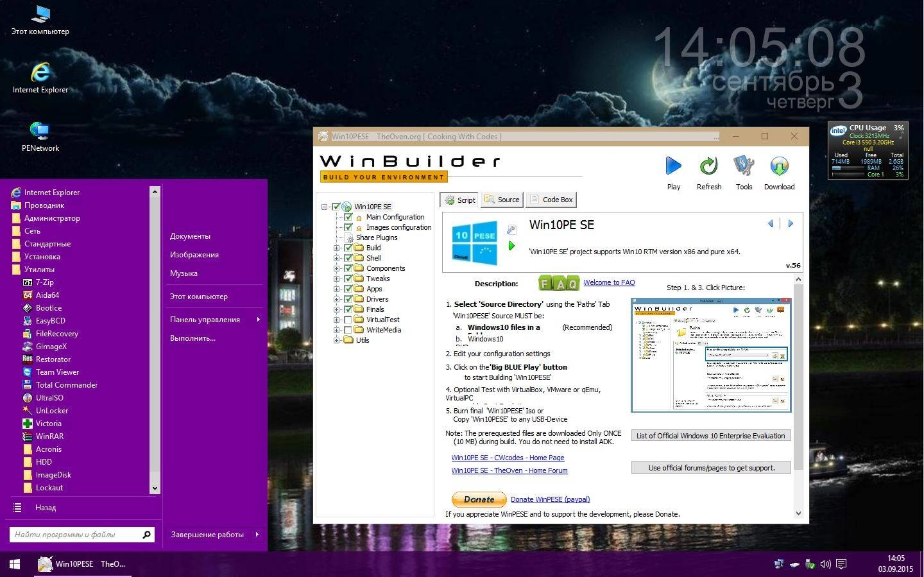
Task: Click the wrench edit script icon
Action: pyautogui.click(x=511, y=229)
